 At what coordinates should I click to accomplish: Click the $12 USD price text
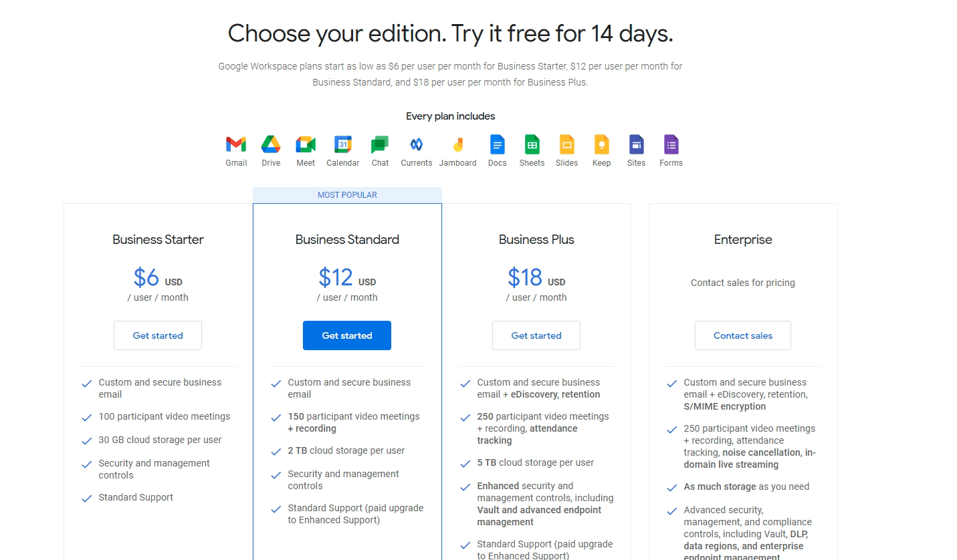point(346,277)
